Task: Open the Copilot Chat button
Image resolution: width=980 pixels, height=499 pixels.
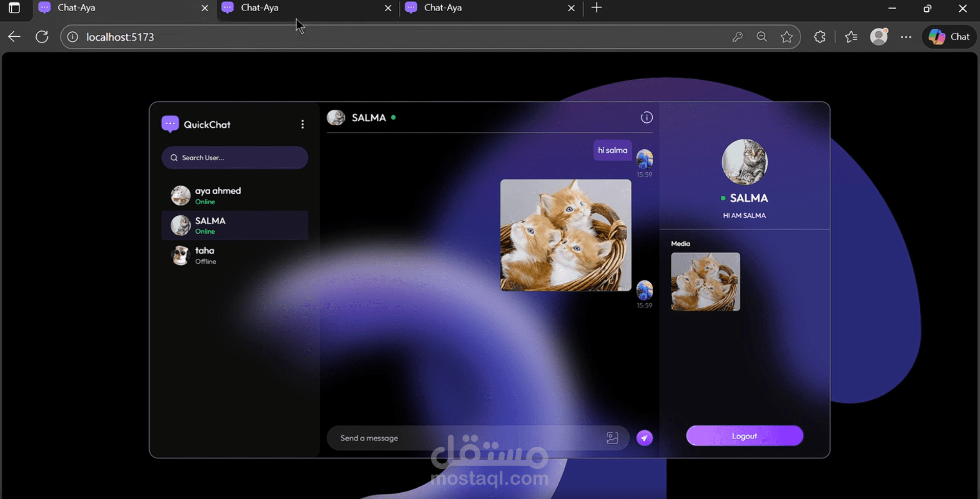Action: pyautogui.click(x=949, y=37)
